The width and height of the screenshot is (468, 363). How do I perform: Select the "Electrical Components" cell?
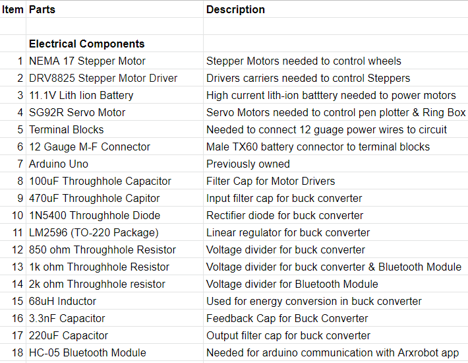tap(115, 43)
